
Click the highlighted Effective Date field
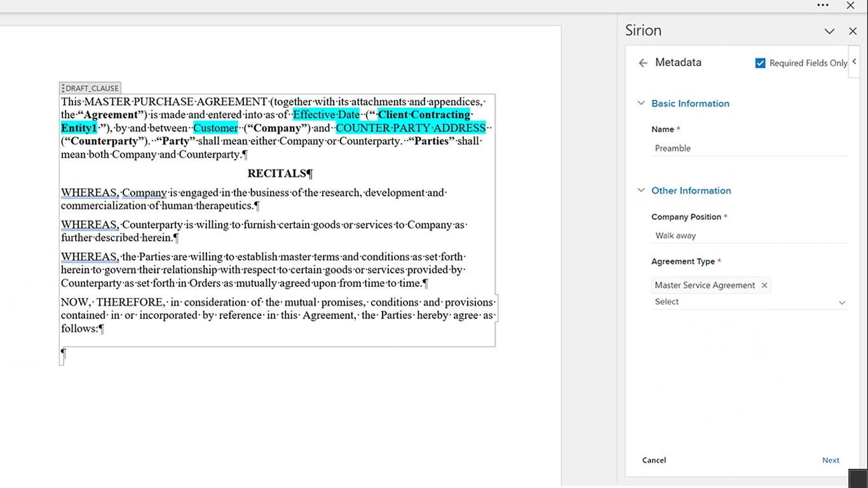326,114
